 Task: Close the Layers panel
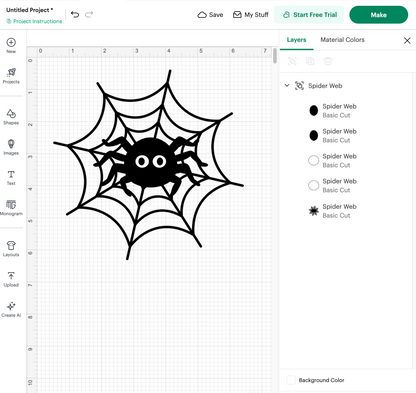pyautogui.click(x=407, y=41)
